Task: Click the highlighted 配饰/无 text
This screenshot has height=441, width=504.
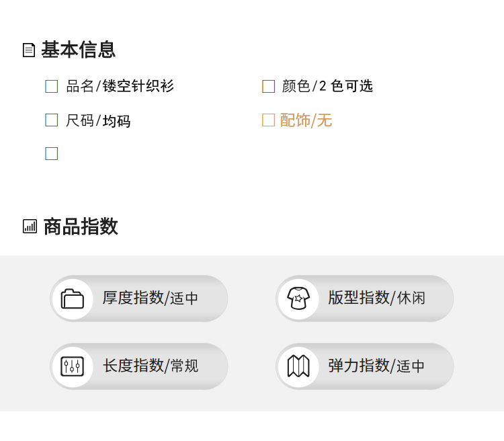Action: tap(306, 120)
